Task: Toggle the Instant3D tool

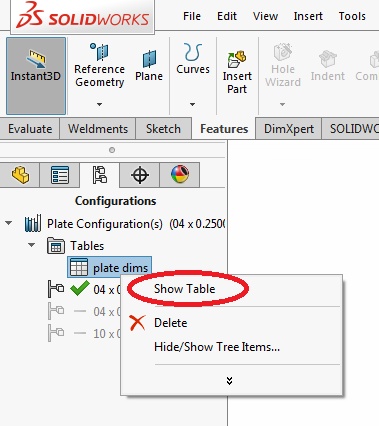Action: click(36, 76)
